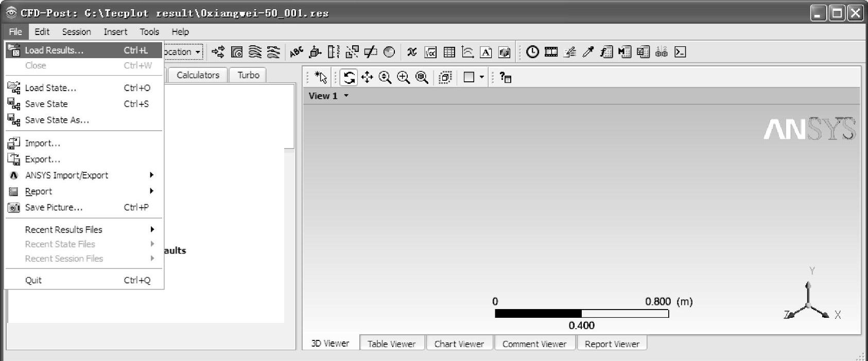Open the Animation filmstrip icon

point(551,52)
